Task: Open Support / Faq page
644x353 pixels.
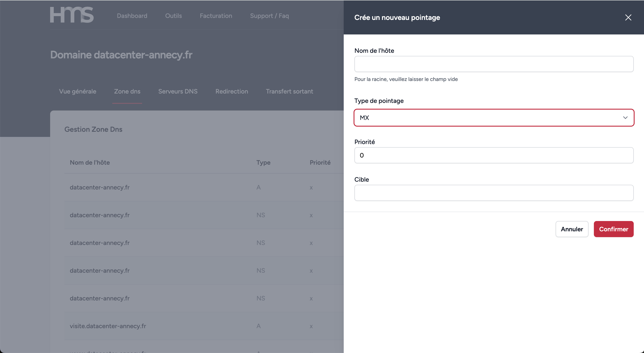Action: tap(269, 16)
